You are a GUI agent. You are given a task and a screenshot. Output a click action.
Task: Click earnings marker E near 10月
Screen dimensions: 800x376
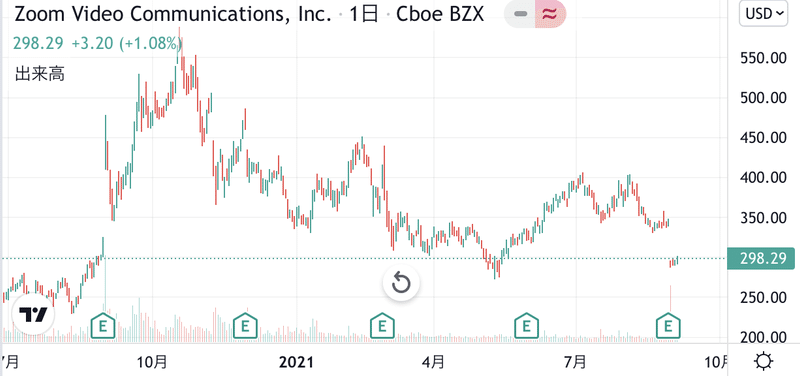tap(103, 325)
